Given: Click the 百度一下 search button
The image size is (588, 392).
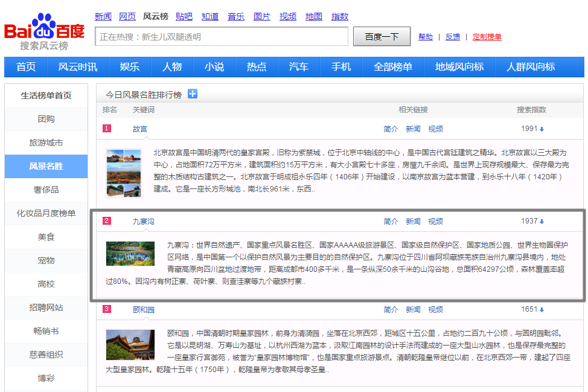Looking at the screenshot, I should pos(382,36).
